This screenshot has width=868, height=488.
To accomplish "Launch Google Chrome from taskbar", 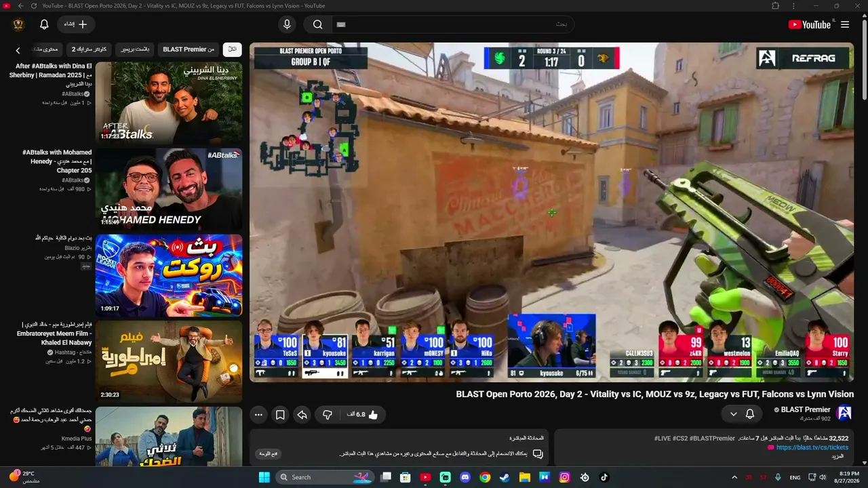I will 485,477.
